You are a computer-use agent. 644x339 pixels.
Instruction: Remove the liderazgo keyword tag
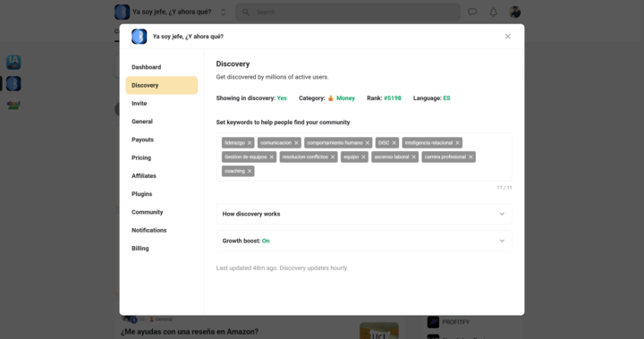[x=250, y=143]
